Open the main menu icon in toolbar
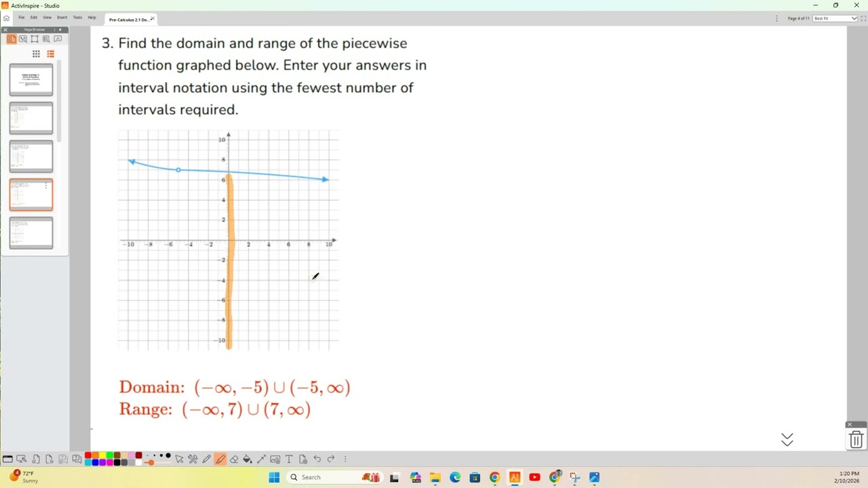Image resolution: width=868 pixels, height=488 pixels. [x=7, y=459]
